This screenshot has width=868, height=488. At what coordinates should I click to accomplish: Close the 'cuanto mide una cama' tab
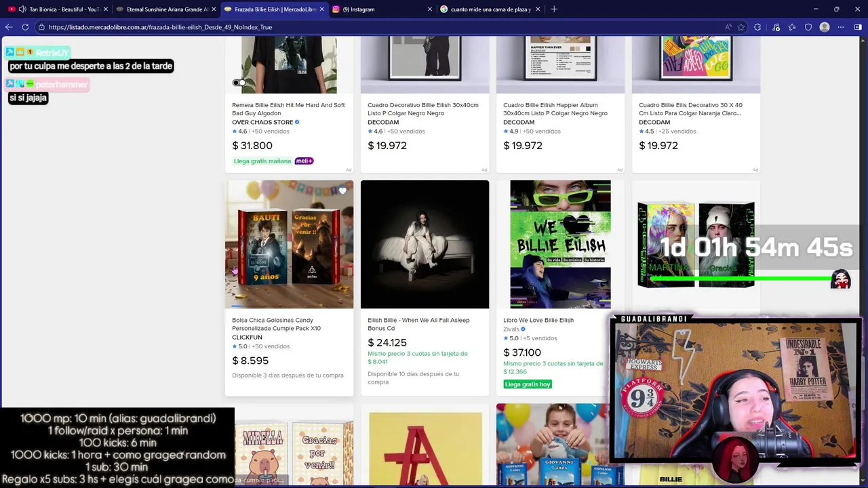coord(538,9)
